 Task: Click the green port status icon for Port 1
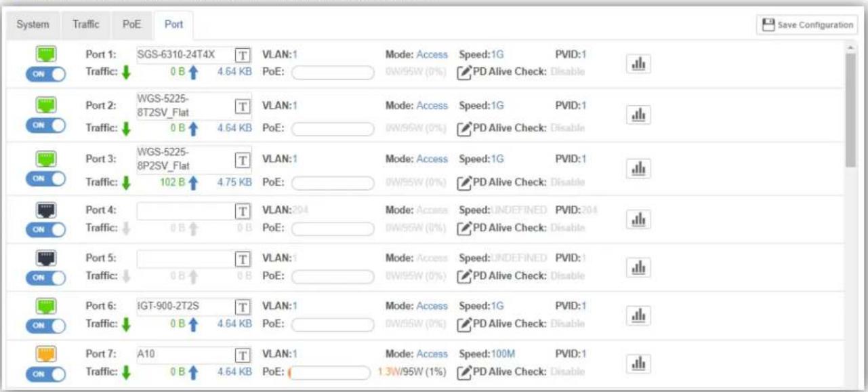[45, 54]
